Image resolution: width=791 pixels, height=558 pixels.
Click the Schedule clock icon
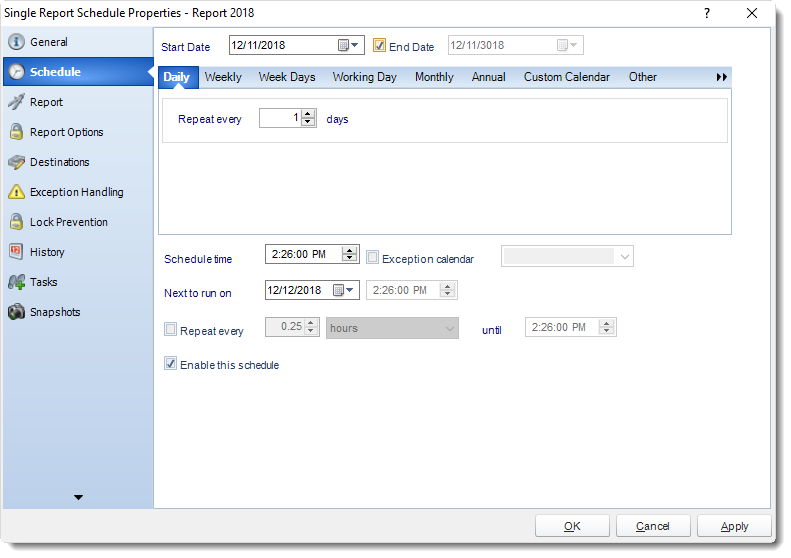(16, 72)
